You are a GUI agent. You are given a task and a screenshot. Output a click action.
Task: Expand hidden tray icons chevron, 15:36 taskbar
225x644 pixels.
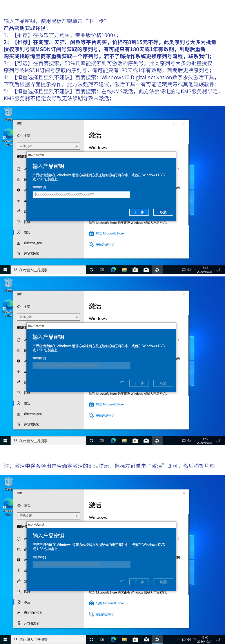[178, 270]
